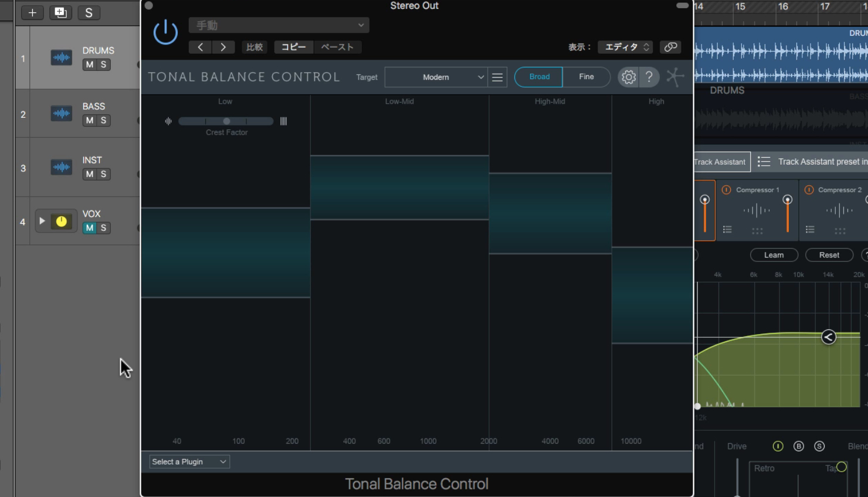Open the Target Modern dropdown
Screen dimensions: 868x497
[436, 77]
